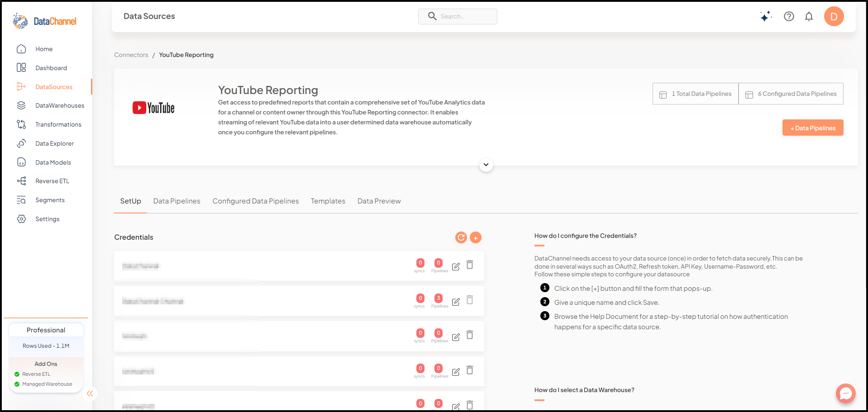Go to Reverse ETL page
The width and height of the screenshot is (868, 412).
pyautogui.click(x=52, y=181)
